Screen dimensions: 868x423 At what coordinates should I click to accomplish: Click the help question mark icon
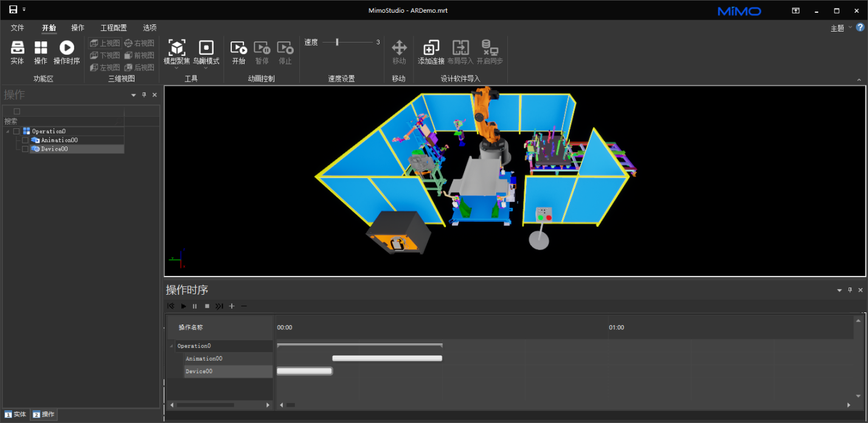860,27
